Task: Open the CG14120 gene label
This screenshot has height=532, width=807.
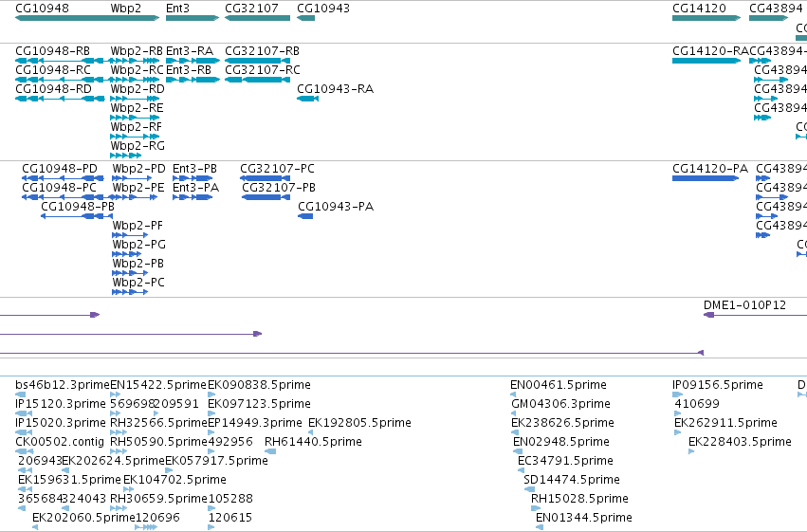Action: [699, 9]
